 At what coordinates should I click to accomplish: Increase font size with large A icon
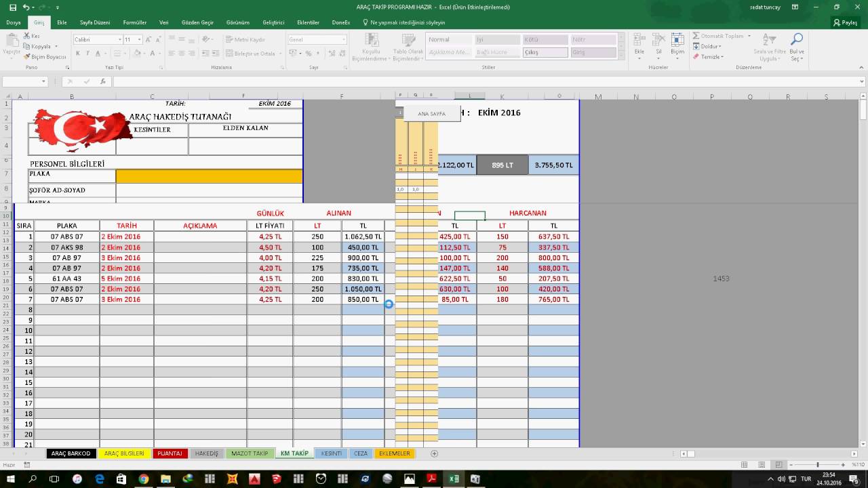[148, 39]
